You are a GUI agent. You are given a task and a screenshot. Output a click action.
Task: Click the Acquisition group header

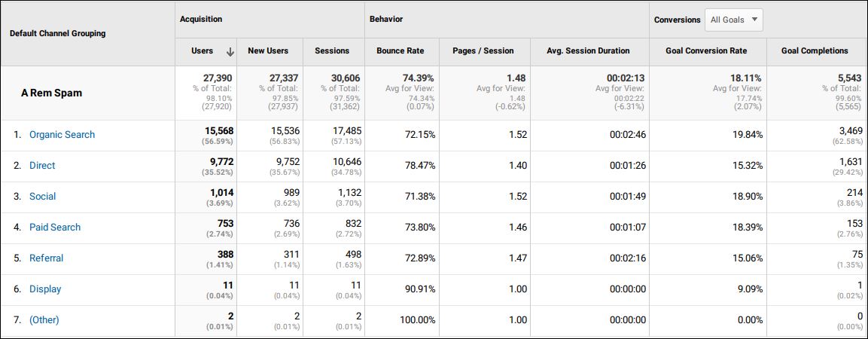[201, 19]
